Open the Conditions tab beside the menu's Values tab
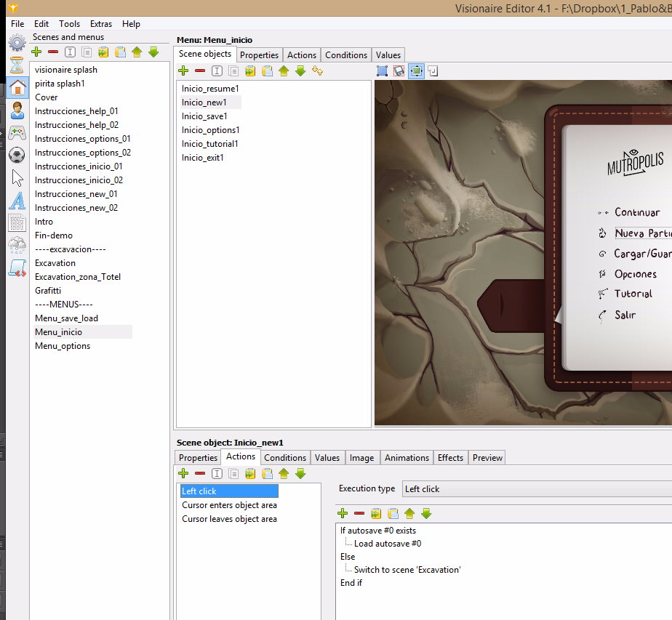The height and width of the screenshot is (620, 672). (x=346, y=55)
